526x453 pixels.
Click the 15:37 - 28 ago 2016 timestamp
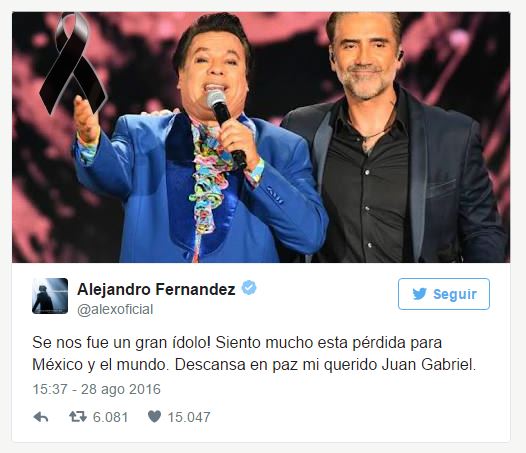coord(97,389)
